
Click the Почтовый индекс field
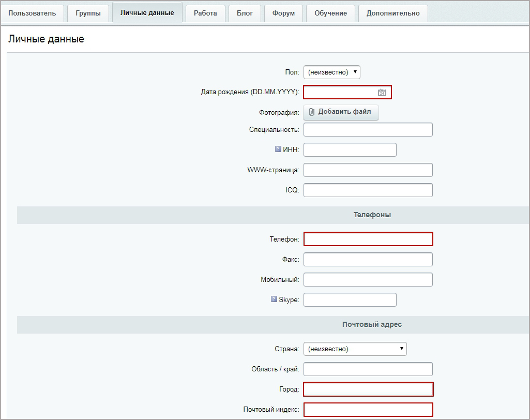point(368,410)
